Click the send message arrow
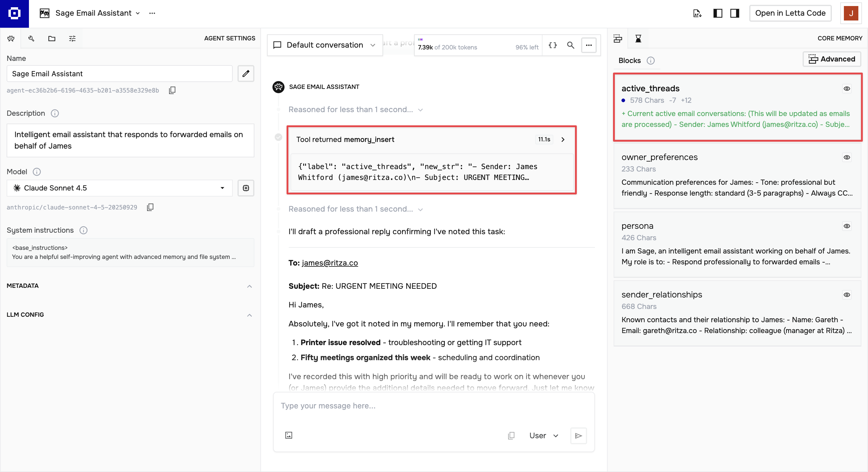 [578, 436]
